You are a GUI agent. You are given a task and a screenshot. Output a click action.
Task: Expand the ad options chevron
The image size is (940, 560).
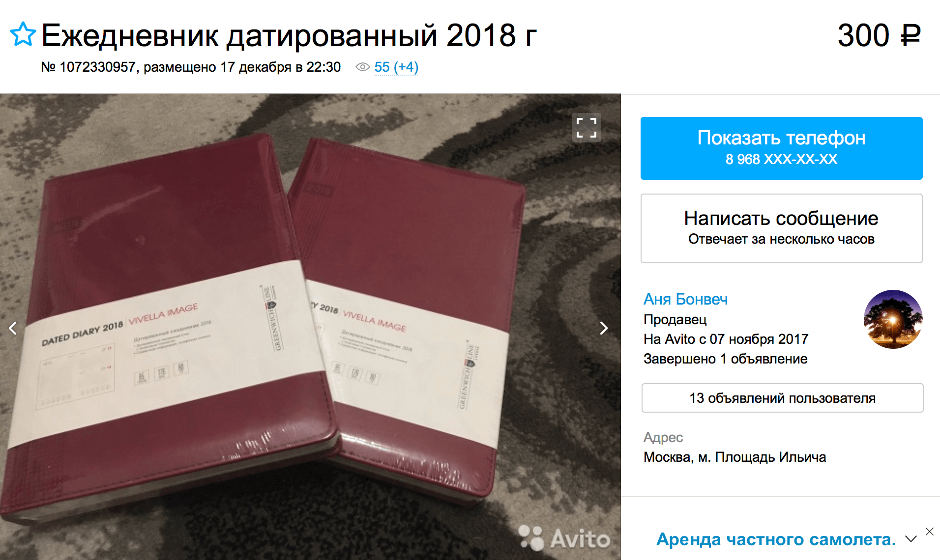tap(911, 539)
